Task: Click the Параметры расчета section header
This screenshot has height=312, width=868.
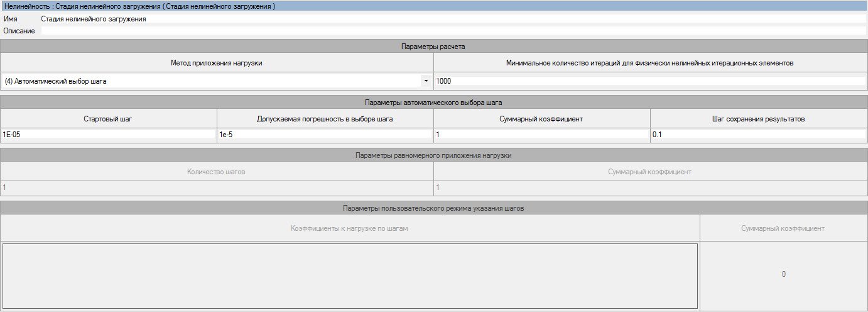Action: tap(433, 47)
